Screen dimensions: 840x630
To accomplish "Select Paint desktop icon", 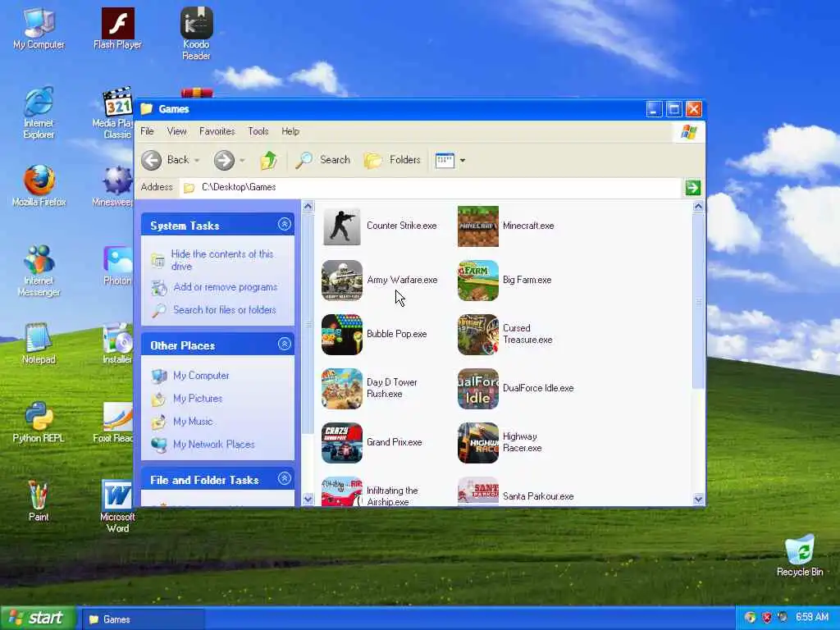I will [x=39, y=501].
